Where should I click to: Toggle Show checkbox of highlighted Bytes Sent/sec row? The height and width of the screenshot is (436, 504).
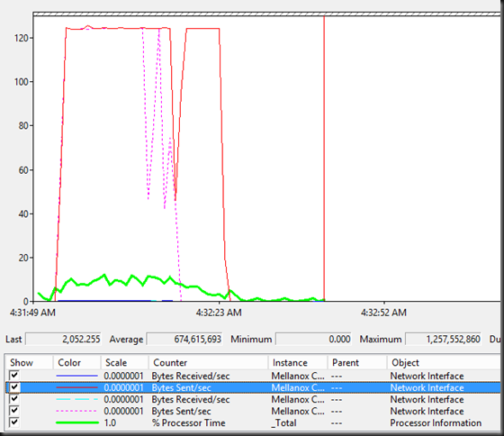click(x=14, y=387)
